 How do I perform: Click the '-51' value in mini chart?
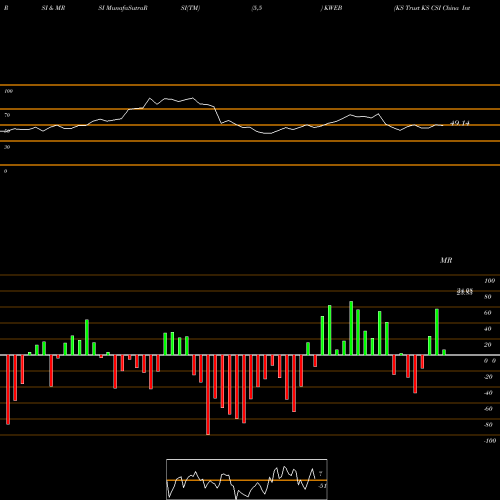(x=322, y=486)
